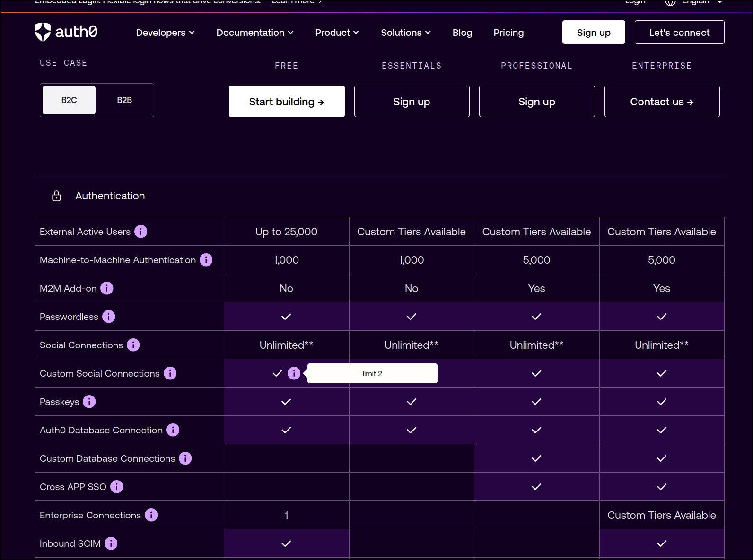Screen dimensions: 753x560
Task: Click the globe language icon
Action: click(670, 2)
